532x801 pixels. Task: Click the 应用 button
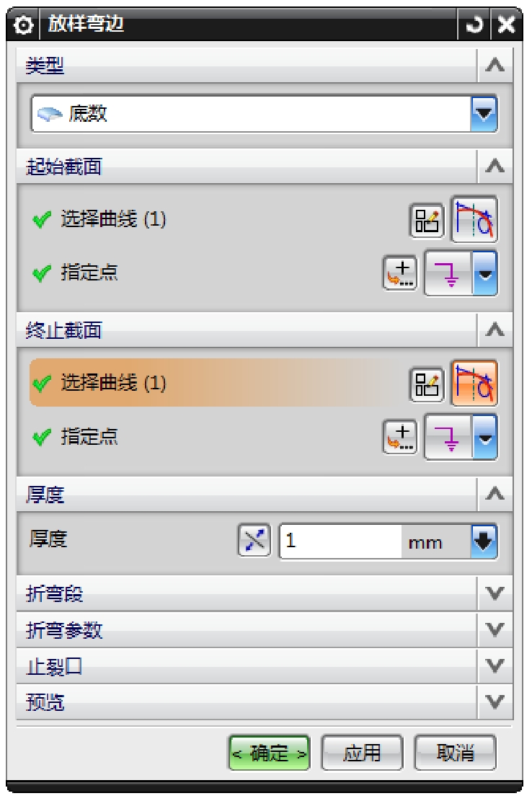362,753
